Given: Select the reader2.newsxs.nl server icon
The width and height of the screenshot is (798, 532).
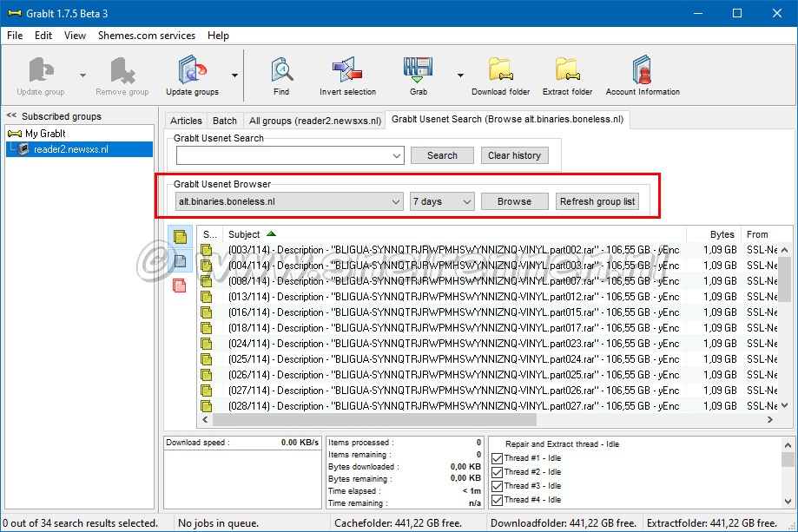Looking at the screenshot, I should click(23, 149).
